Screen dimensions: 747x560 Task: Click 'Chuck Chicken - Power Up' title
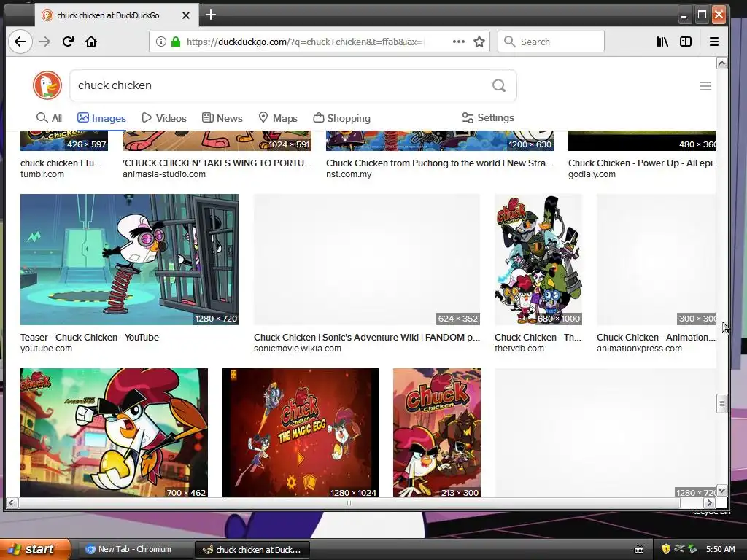click(x=641, y=163)
